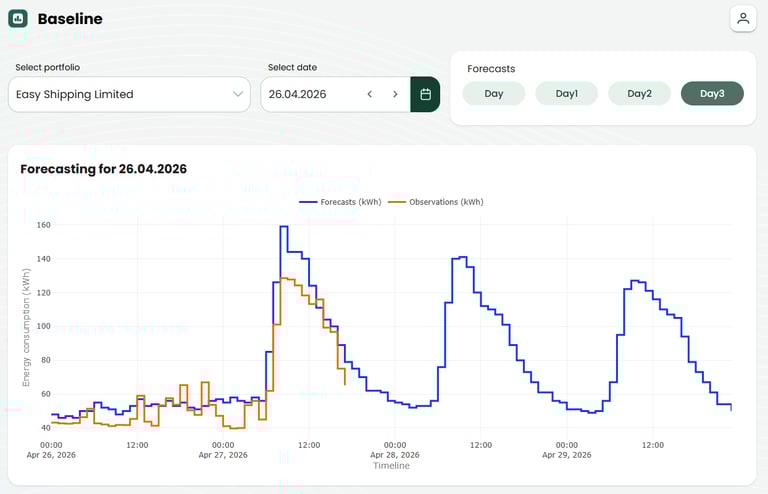This screenshot has width=768, height=494.
Task: Select the Day3 forecast pill
Action: pos(712,93)
